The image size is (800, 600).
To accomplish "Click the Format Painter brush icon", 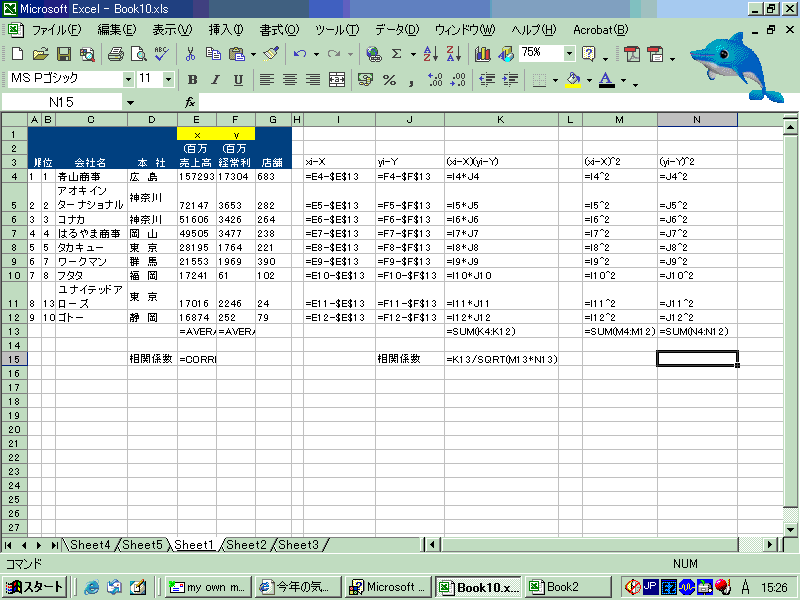I will 271,53.
